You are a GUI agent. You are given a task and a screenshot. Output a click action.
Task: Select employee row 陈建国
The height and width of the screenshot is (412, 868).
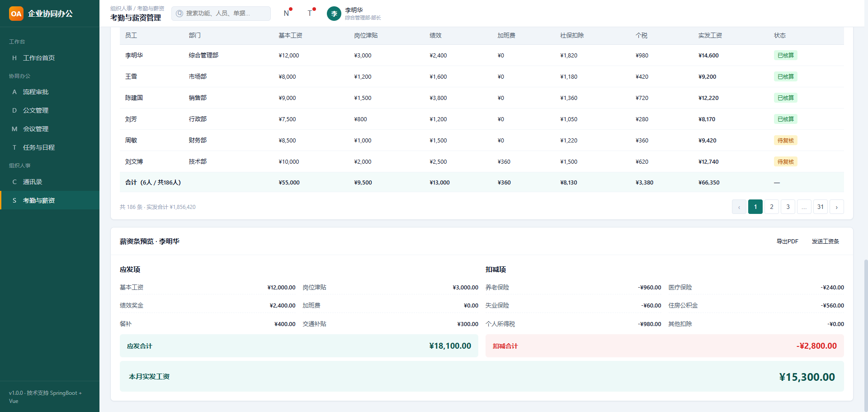tap(481, 98)
